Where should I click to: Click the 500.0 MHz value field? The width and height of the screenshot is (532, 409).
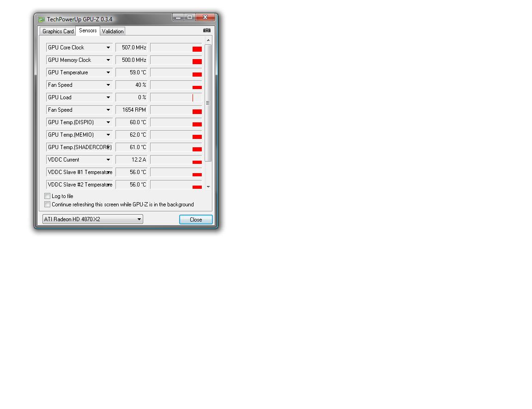131,60
